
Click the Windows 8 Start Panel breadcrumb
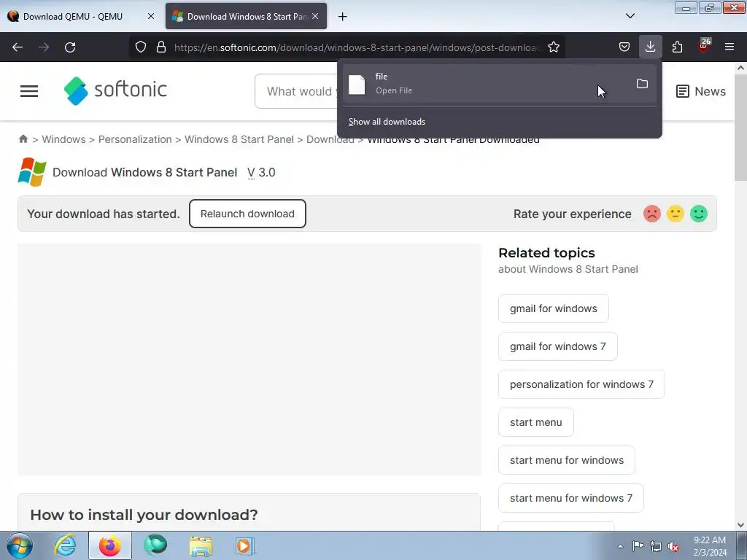click(239, 139)
